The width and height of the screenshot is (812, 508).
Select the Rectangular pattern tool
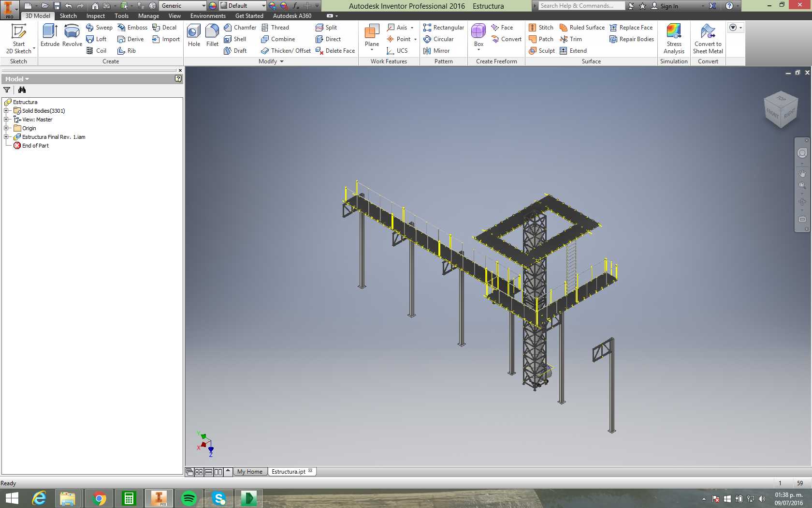click(443, 28)
